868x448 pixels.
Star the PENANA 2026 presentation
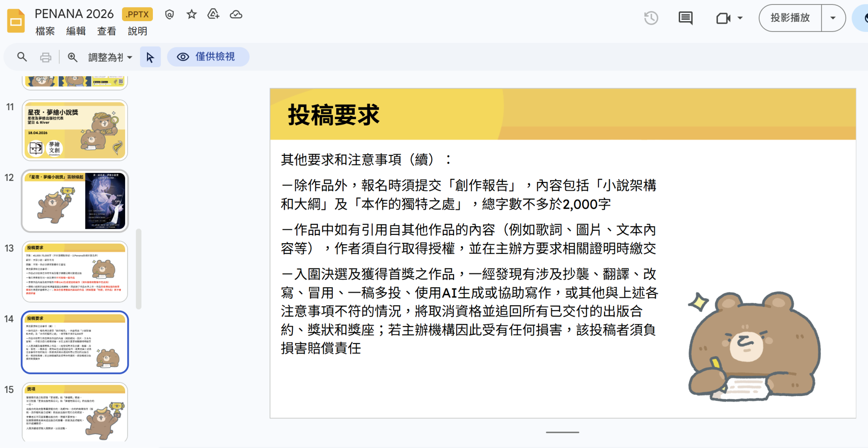tap(191, 14)
